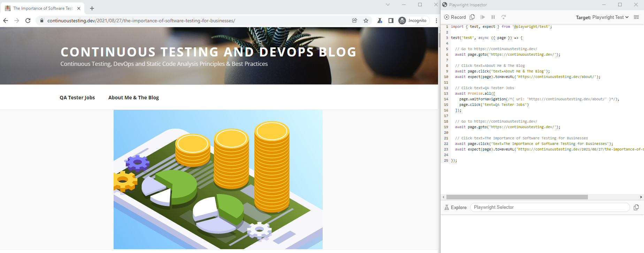Go to About Me & The Blog
644x253 pixels.
(133, 98)
